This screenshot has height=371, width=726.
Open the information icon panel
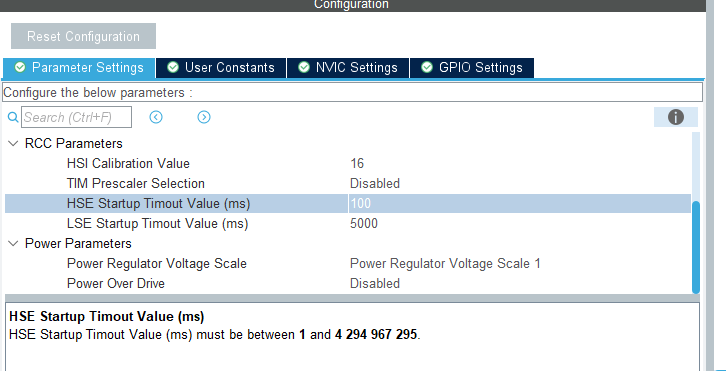[676, 117]
